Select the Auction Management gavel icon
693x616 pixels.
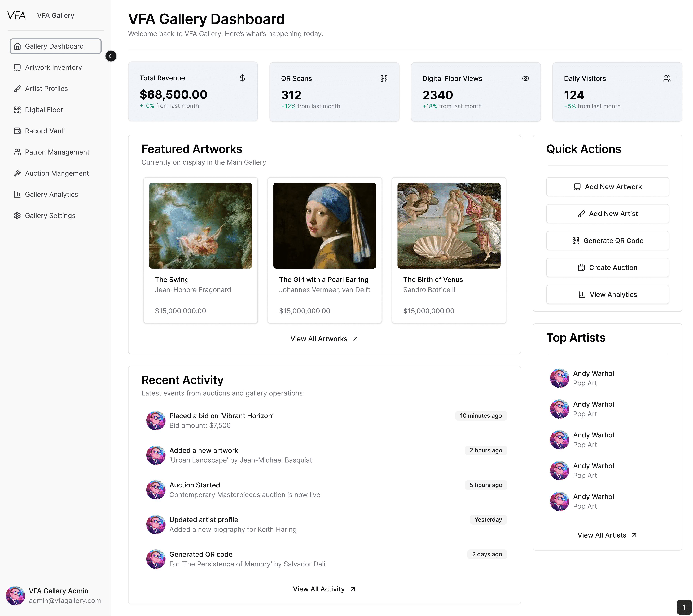click(x=17, y=173)
